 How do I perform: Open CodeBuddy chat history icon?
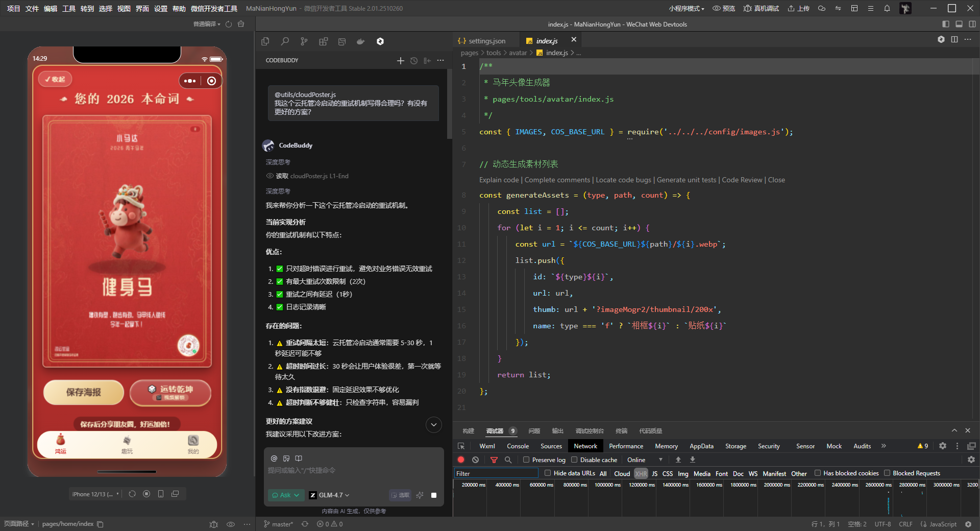click(x=414, y=61)
